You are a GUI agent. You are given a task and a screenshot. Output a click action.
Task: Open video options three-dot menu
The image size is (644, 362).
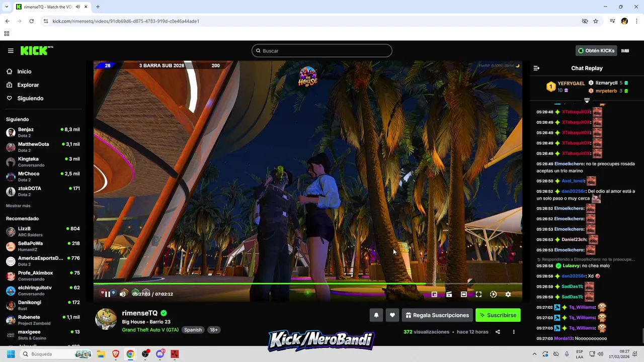(x=514, y=332)
